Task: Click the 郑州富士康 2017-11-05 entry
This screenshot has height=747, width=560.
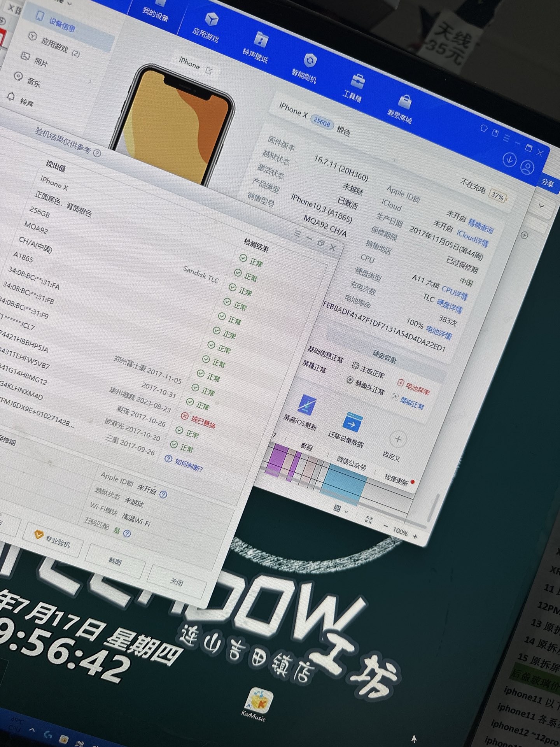Action: [148, 370]
